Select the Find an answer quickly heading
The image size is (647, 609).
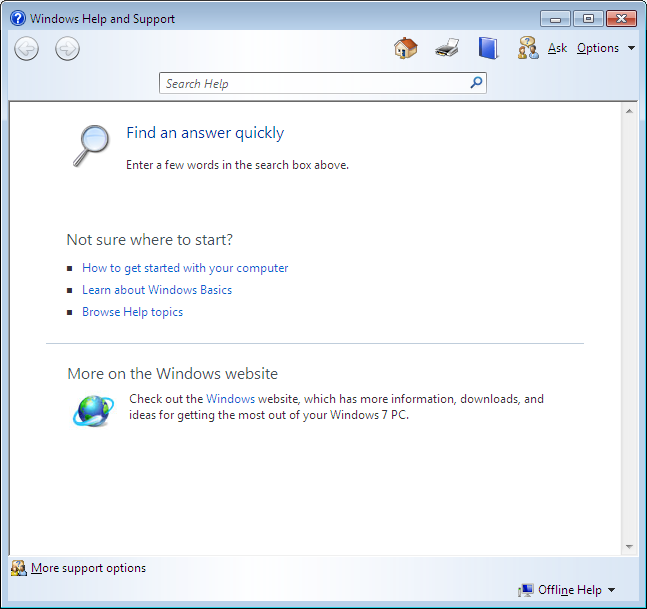tap(205, 133)
